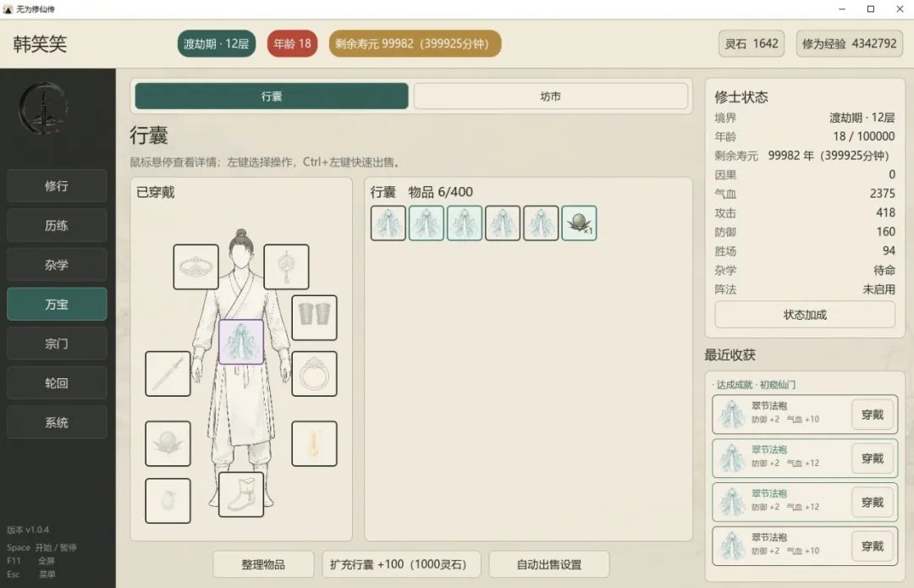Click the 达成成就·初窥仙门 label
Viewport: 914px width, 588px height.
coord(756,385)
